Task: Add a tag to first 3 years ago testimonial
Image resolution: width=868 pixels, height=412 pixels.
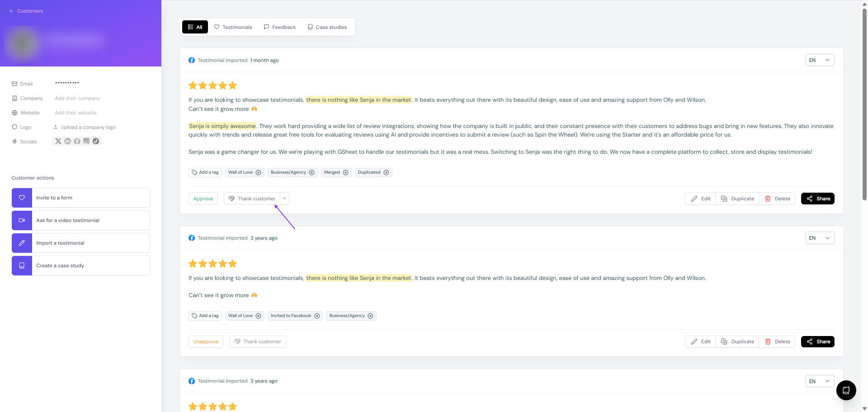Action: [x=205, y=316]
